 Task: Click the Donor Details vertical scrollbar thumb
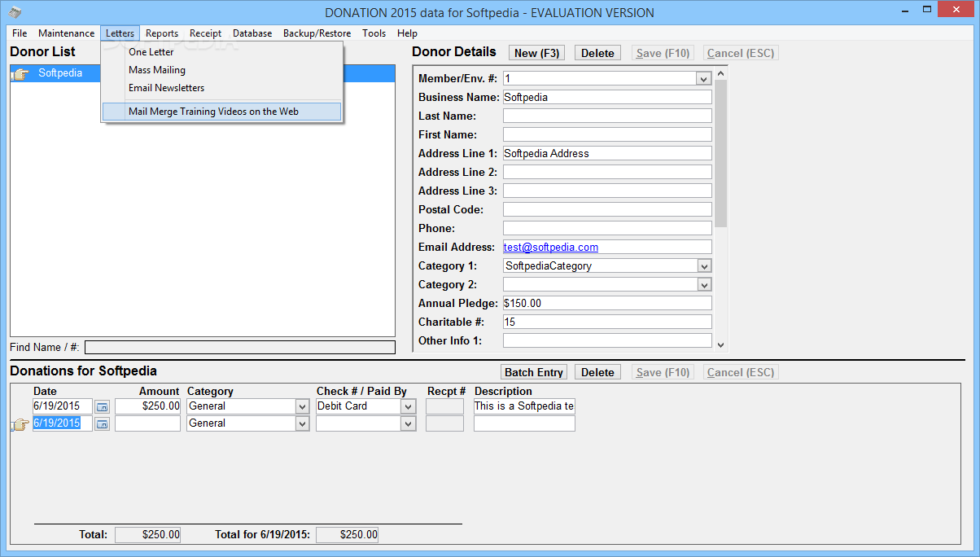(721, 153)
